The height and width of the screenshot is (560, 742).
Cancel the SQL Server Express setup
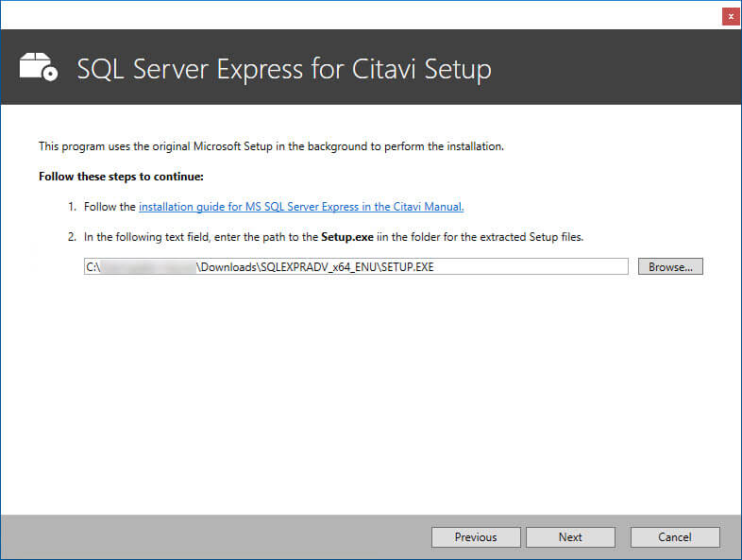[675, 537]
